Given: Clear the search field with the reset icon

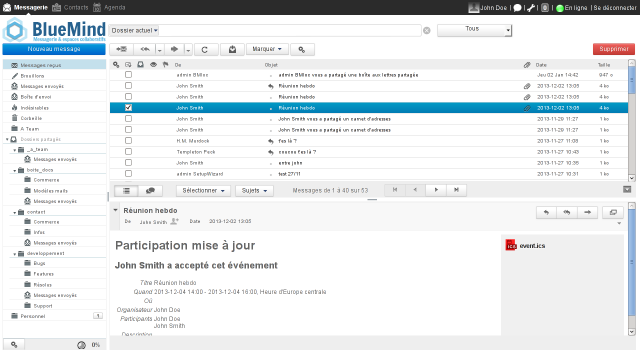Looking at the screenshot, I should (427, 31).
